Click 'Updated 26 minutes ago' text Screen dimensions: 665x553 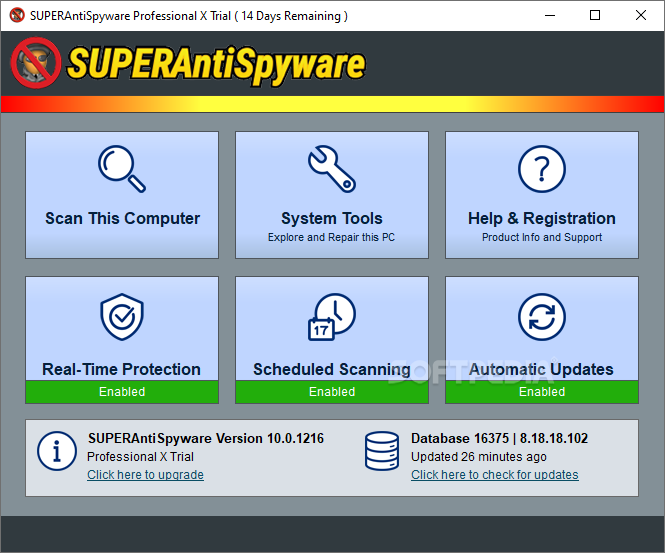coord(478,457)
